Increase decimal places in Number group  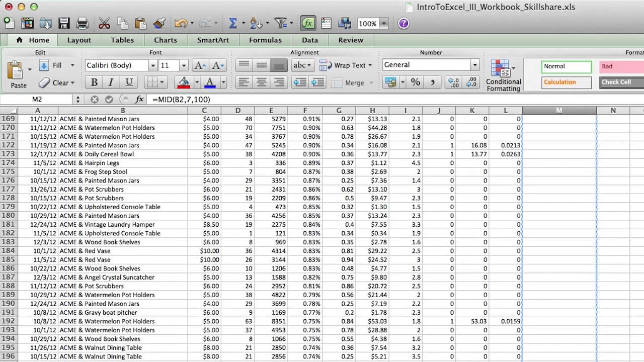(x=453, y=83)
